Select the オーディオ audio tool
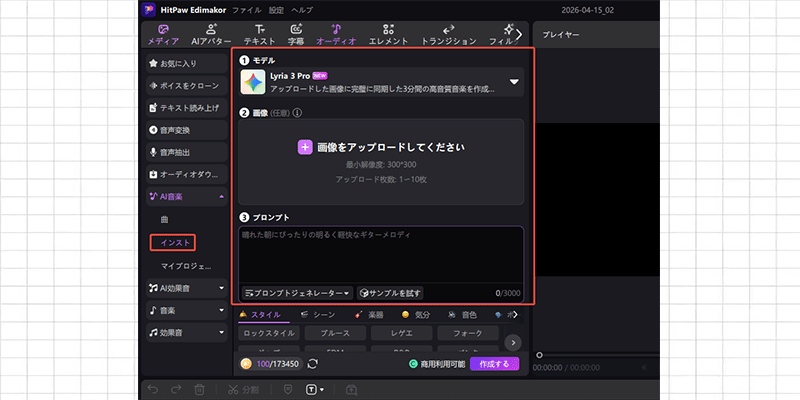This screenshot has height=400, width=800. (336, 35)
